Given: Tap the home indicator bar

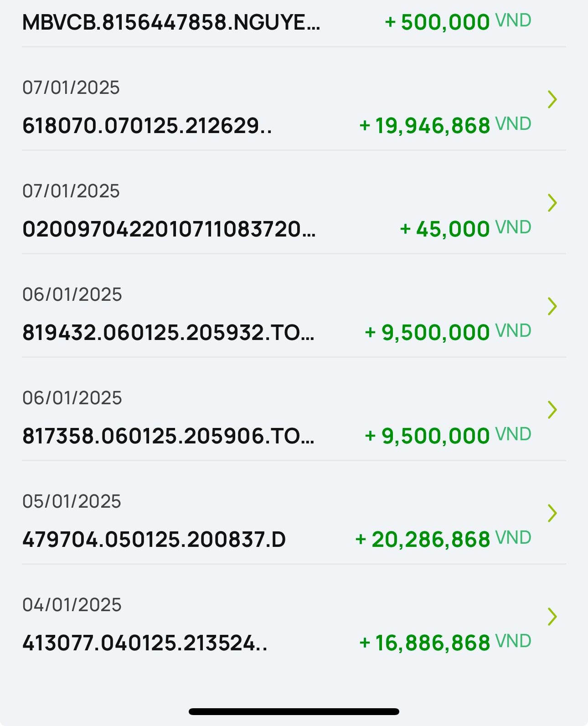Looking at the screenshot, I should pyautogui.click(x=294, y=711).
